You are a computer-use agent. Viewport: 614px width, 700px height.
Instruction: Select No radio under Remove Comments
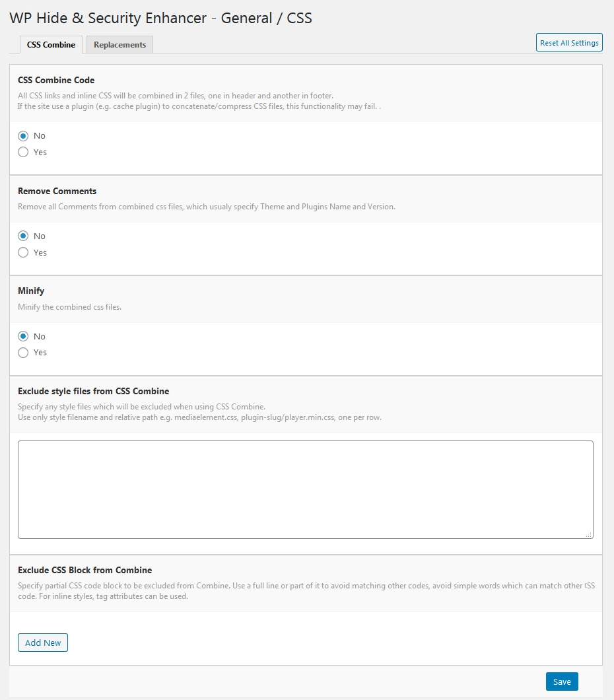(23, 236)
